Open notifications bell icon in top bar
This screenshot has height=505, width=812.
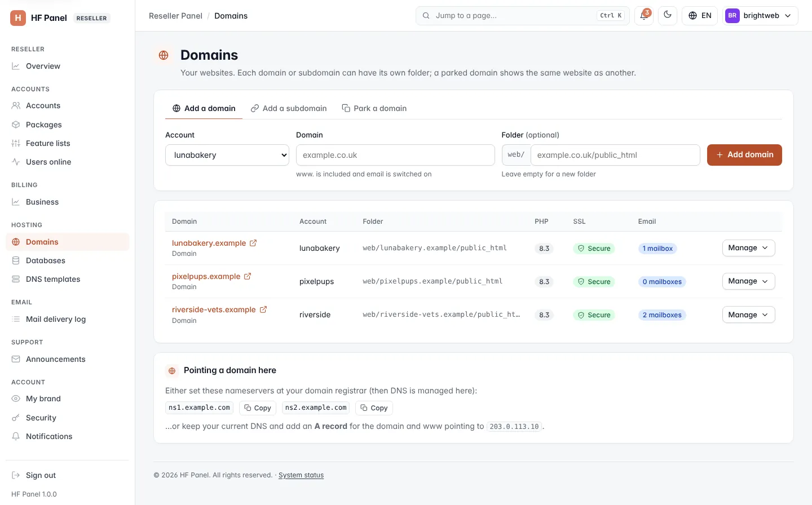click(644, 16)
